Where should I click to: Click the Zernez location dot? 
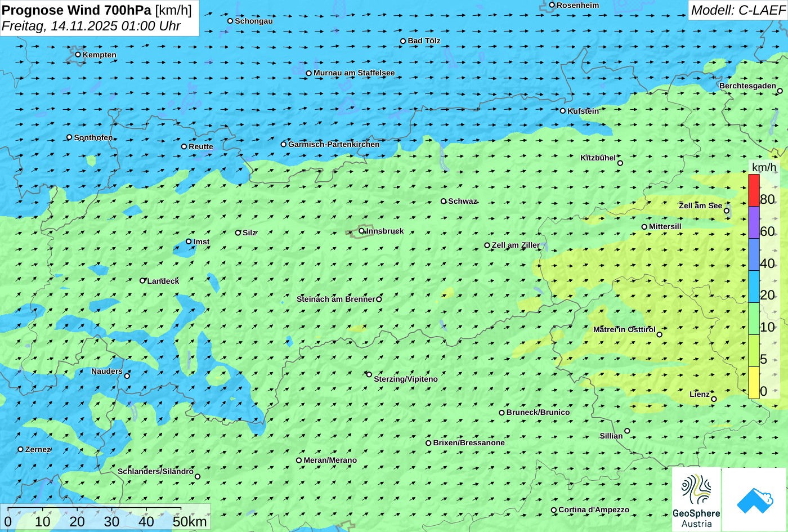pos(21,449)
